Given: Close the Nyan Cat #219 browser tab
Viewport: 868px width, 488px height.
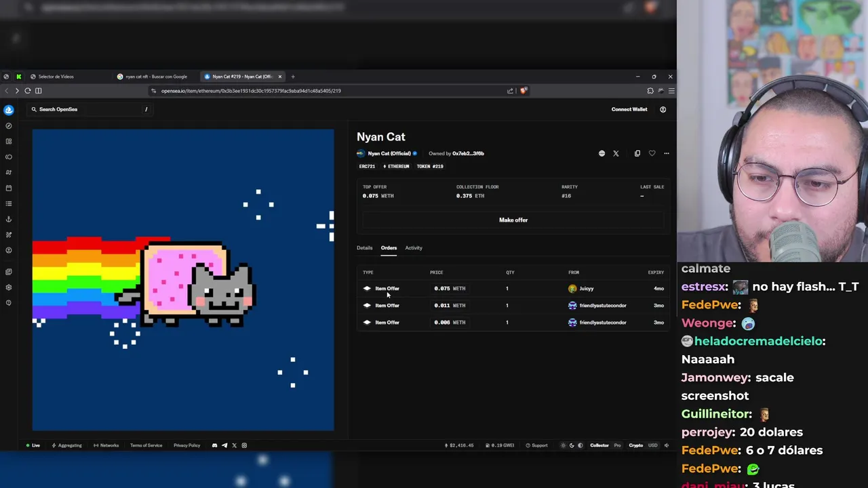Looking at the screenshot, I should (279, 77).
